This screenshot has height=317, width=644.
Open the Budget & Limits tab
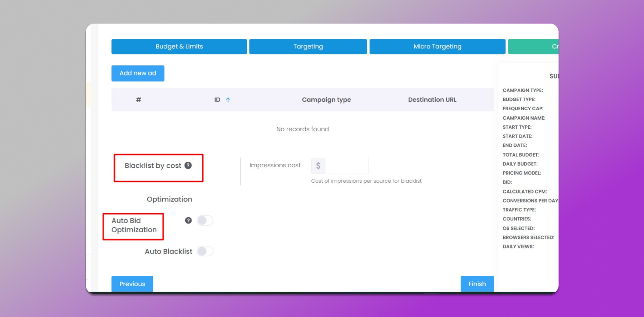[x=179, y=47]
